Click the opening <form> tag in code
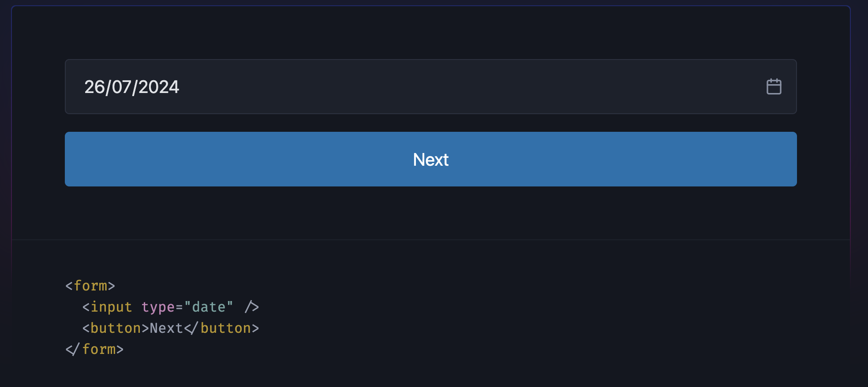Viewport: 868px width, 387px height. tap(90, 286)
